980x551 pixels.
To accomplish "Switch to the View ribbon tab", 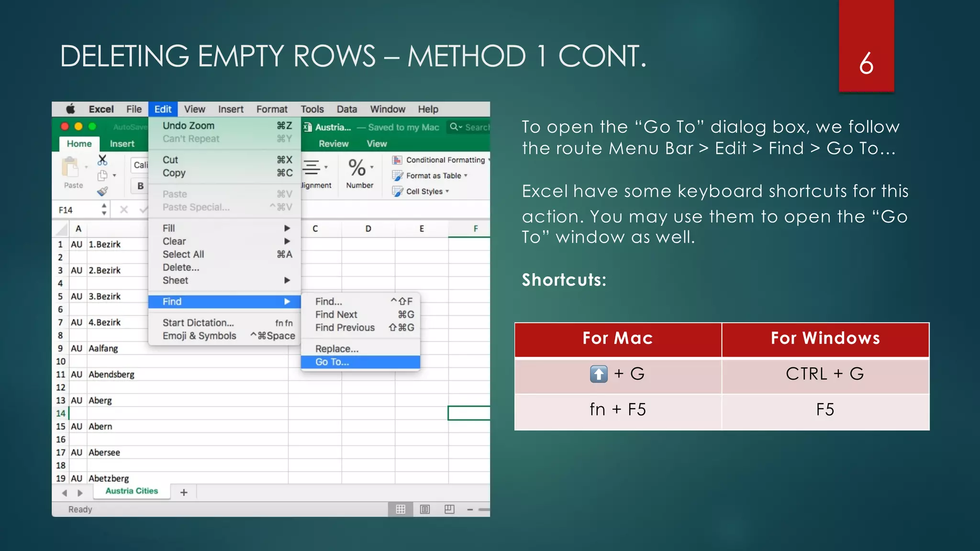I will (x=377, y=143).
